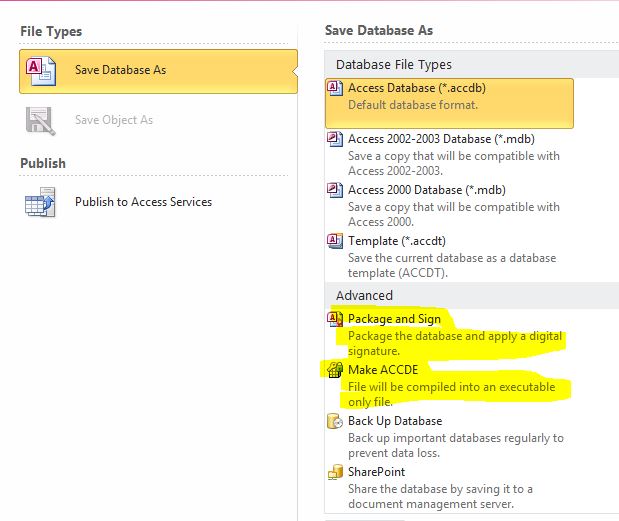The width and height of the screenshot is (619, 521).
Task: Choose Access 2000 Database (*.mdb)
Action: (x=449, y=205)
